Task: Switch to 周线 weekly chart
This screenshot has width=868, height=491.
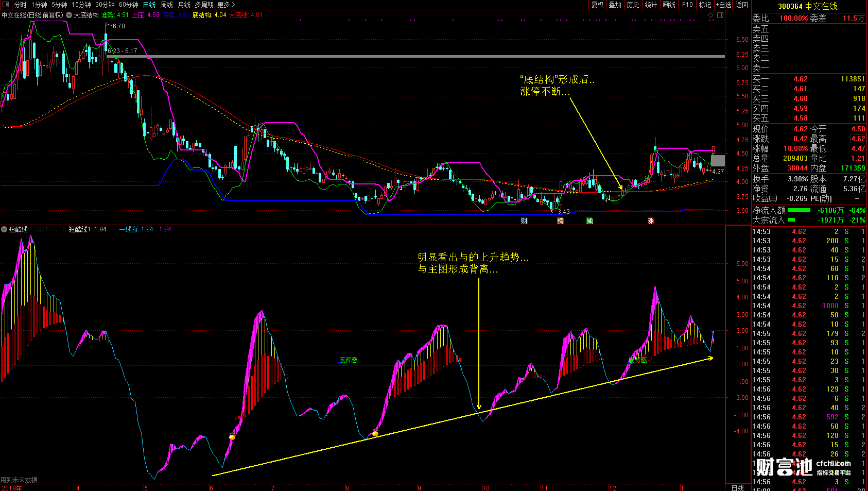Action: click(167, 5)
